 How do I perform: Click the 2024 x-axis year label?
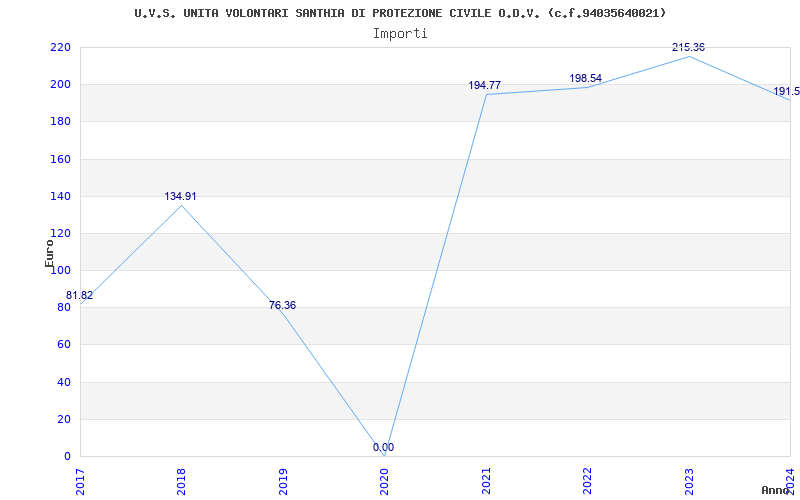pos(790,481)
